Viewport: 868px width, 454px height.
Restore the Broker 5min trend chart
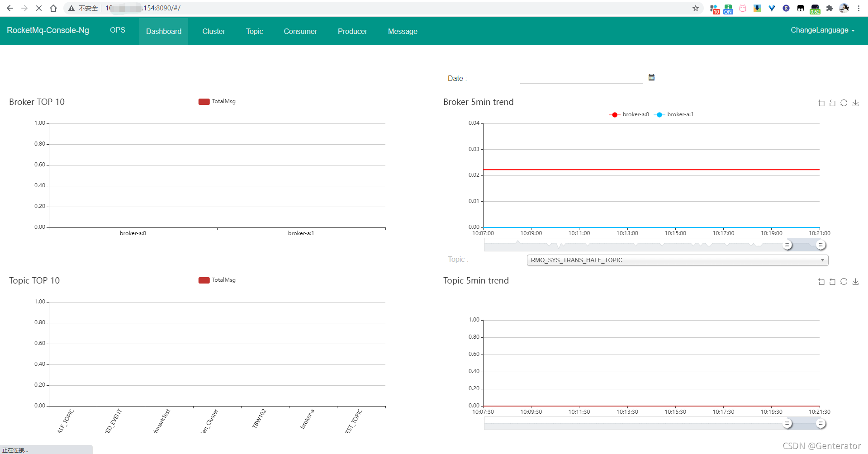click(x=844, y=103)
